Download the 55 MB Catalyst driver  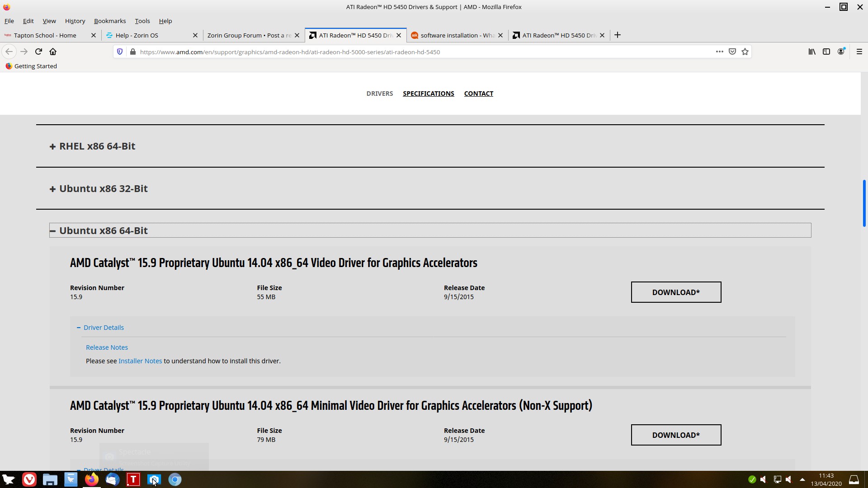[x=675, y=292]
